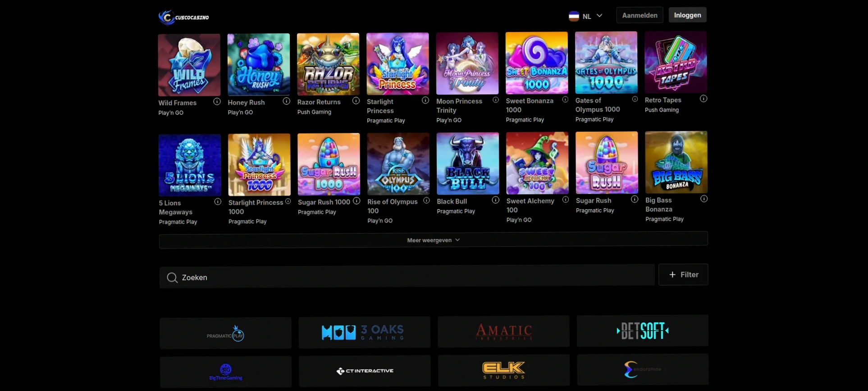868x391 pixels.
Task: Open the Big Bass Bonanza thumbnail
Action: [x=676, y=162]
